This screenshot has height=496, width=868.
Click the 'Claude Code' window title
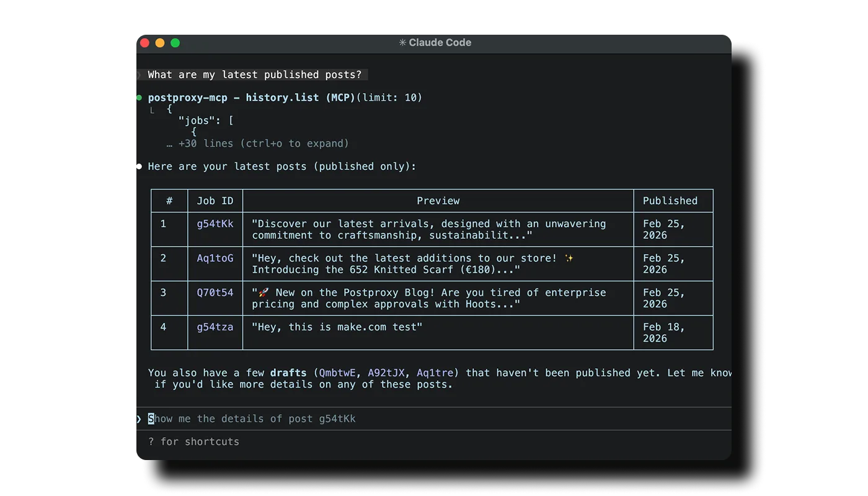point(440,43)
